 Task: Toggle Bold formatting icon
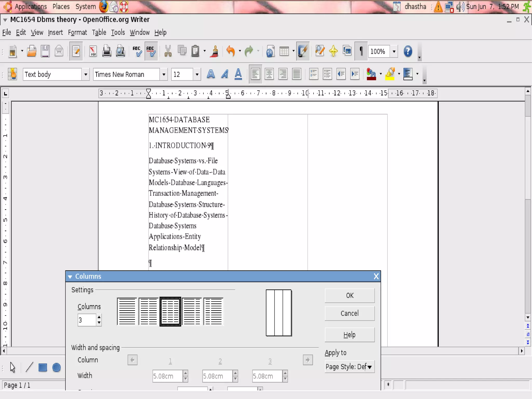point(211,74)
